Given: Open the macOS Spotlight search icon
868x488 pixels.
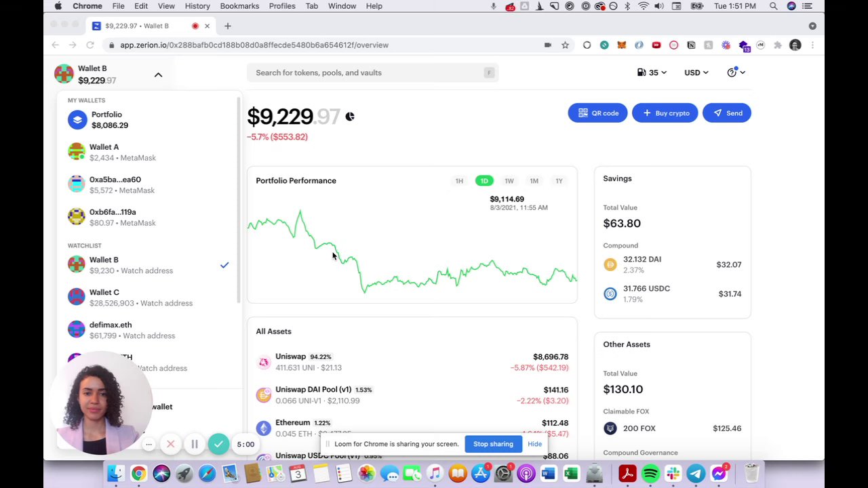Looking at the screenshot, I should (x=774, y=6).
